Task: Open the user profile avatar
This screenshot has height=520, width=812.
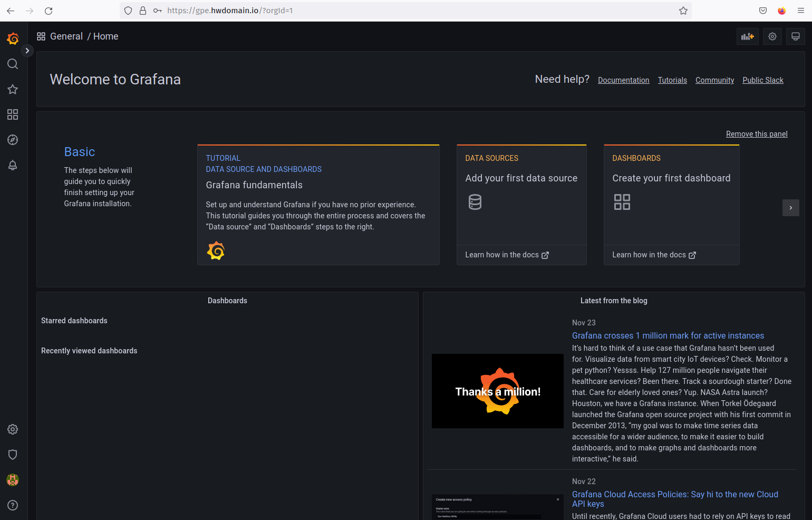Action: click(13, 480)
